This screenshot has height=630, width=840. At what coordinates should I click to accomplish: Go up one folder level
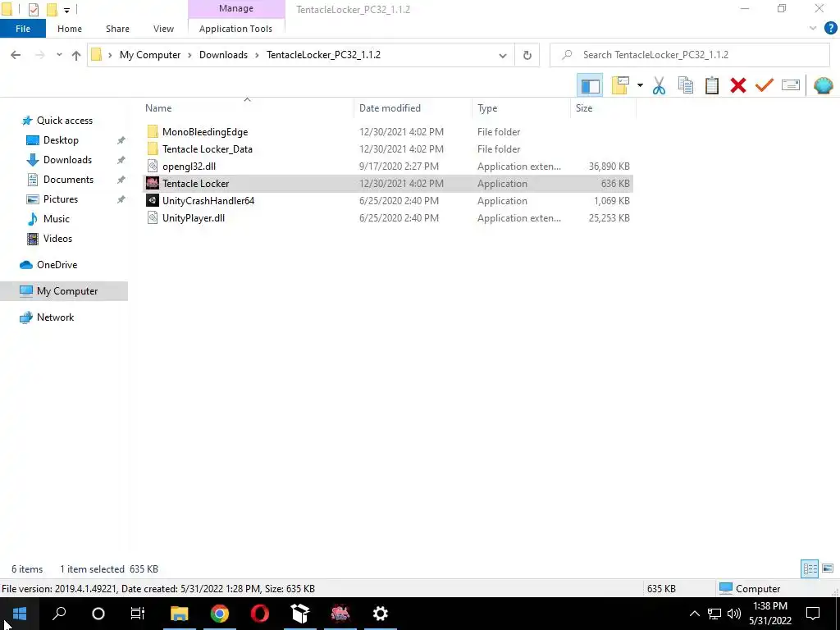(x=76, y=55)
